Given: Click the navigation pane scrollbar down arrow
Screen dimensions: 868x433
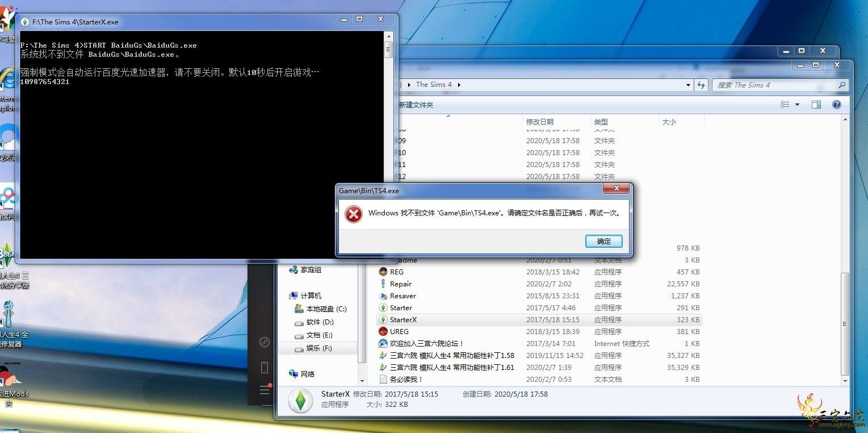Looking at the screenshot, I should [x=362, y=380].
